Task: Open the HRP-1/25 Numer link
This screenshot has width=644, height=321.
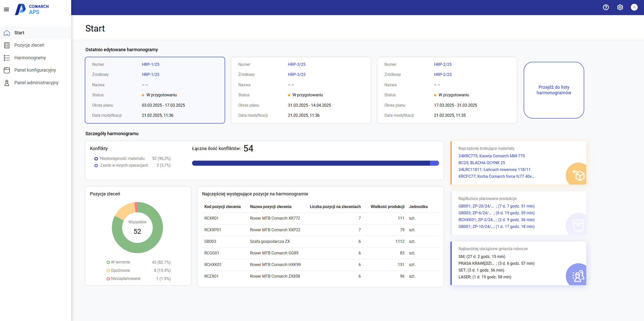Action: (151, 64)
